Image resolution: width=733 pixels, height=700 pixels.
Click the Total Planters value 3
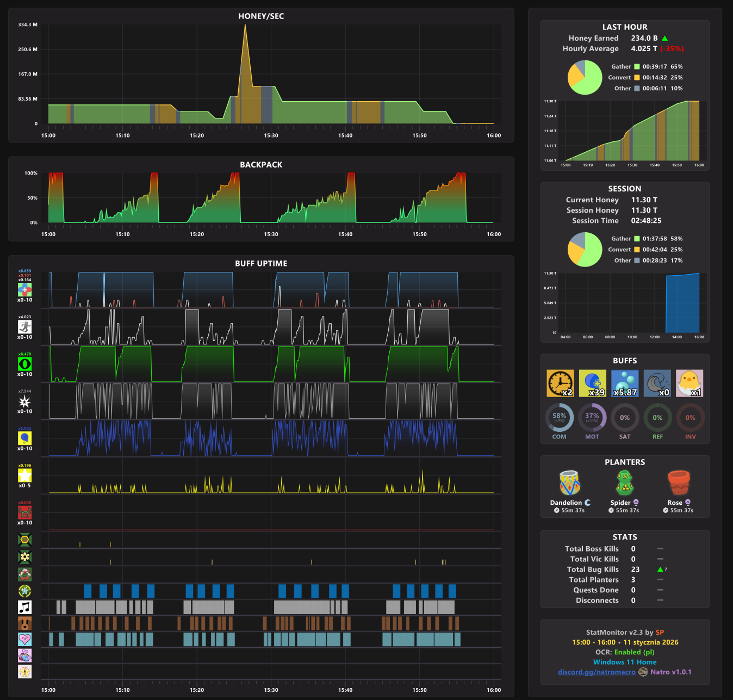click(x=633, y=580)
